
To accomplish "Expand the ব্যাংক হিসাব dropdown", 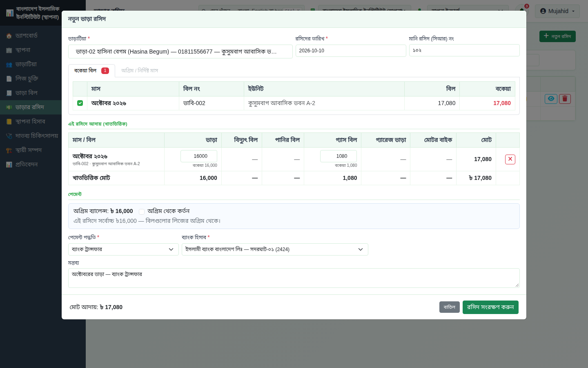I will 275,249.
